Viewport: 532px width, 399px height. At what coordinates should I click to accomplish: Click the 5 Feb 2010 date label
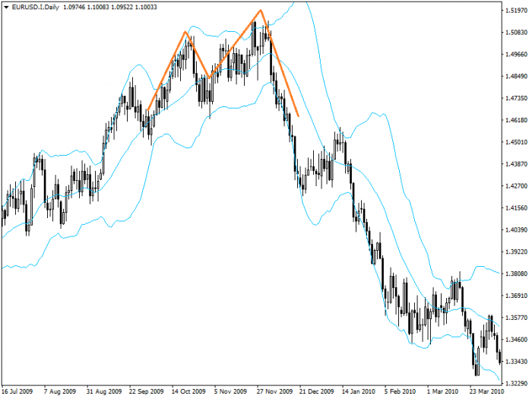pyautogui.click(x=401, y=391)
